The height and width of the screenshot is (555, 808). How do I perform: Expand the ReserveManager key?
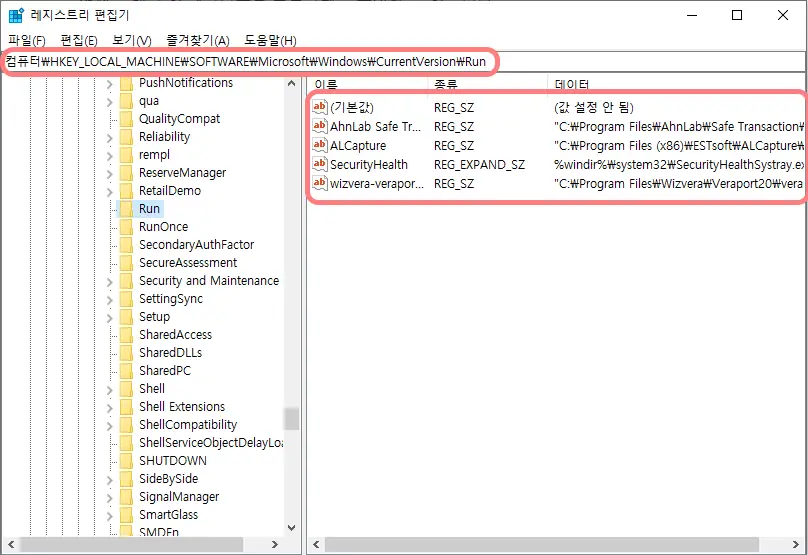pos(109,174)
